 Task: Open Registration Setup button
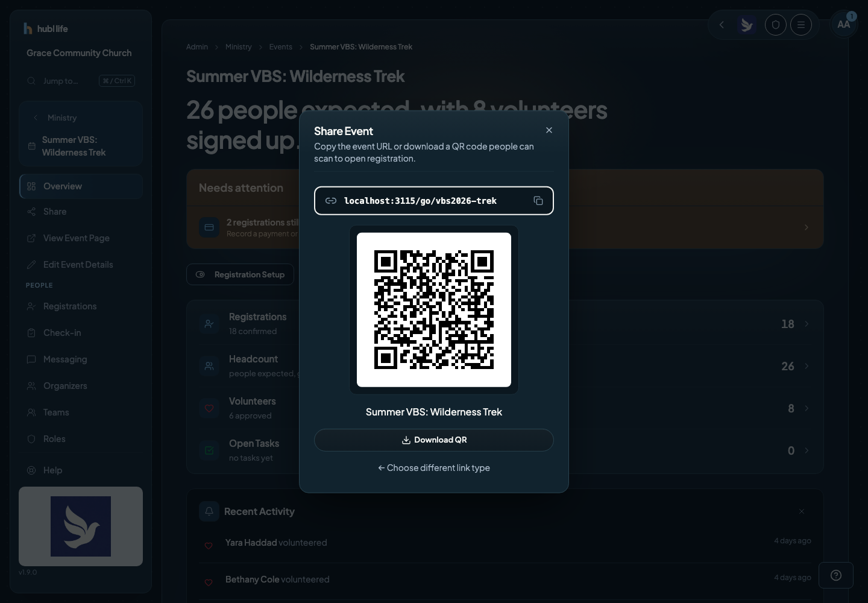[x=240, y=274]
